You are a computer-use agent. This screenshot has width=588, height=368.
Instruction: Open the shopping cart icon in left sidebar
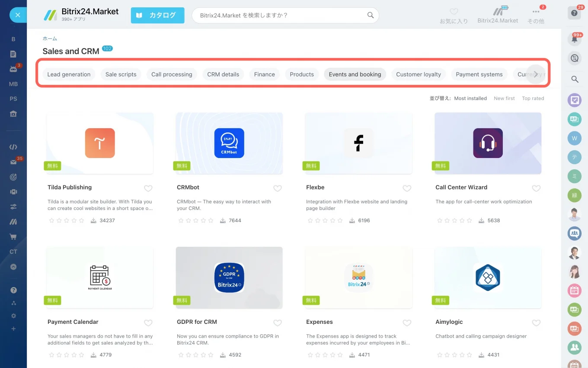coord(13,237)
